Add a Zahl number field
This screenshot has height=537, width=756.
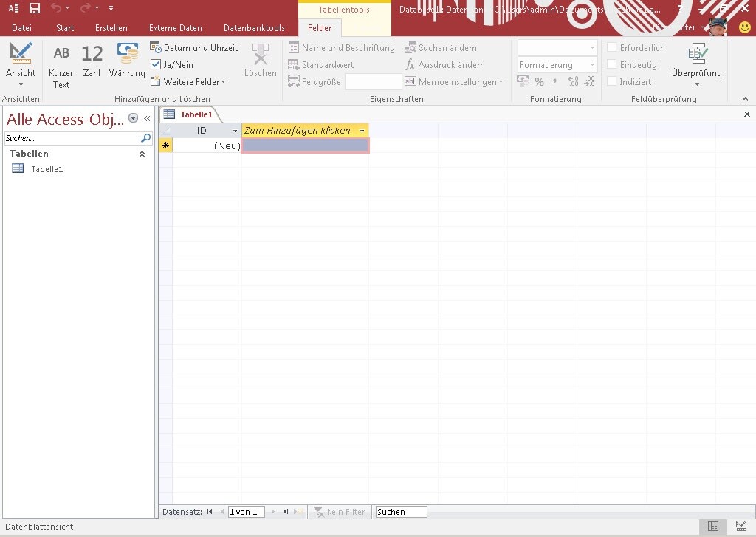coord(92,54)
